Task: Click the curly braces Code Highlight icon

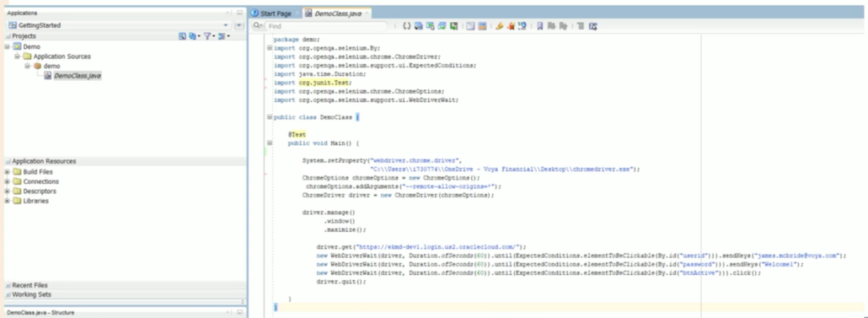Action: click(406, 26)
